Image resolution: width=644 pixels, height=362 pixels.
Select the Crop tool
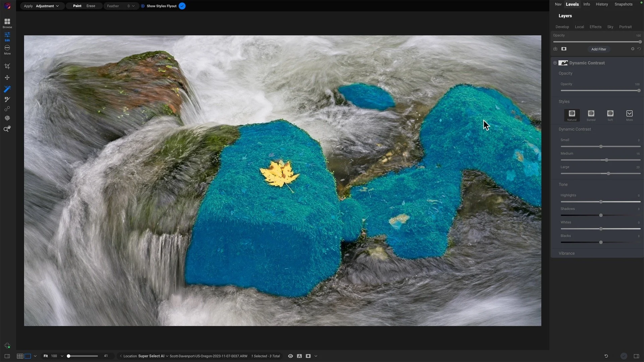pos(7,66)
